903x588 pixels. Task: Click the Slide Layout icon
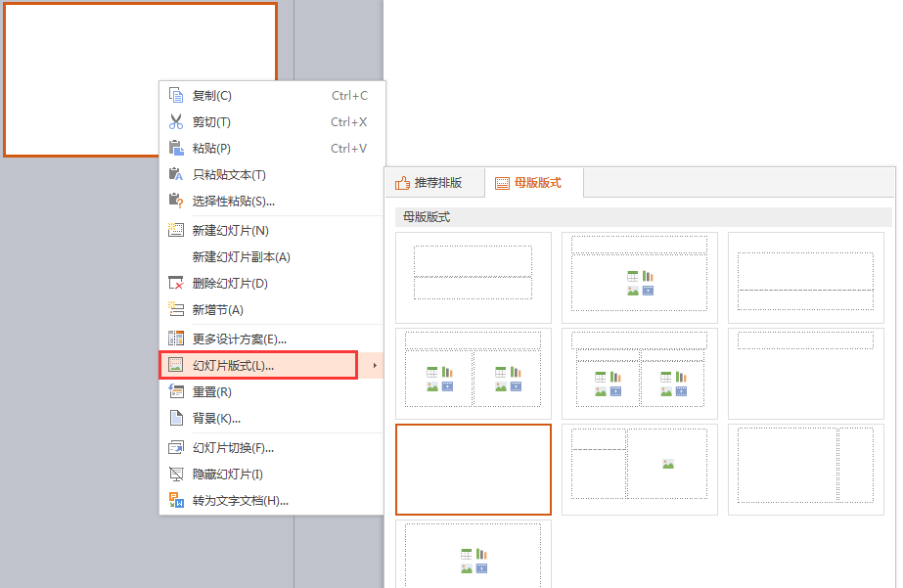coord(176,365)
